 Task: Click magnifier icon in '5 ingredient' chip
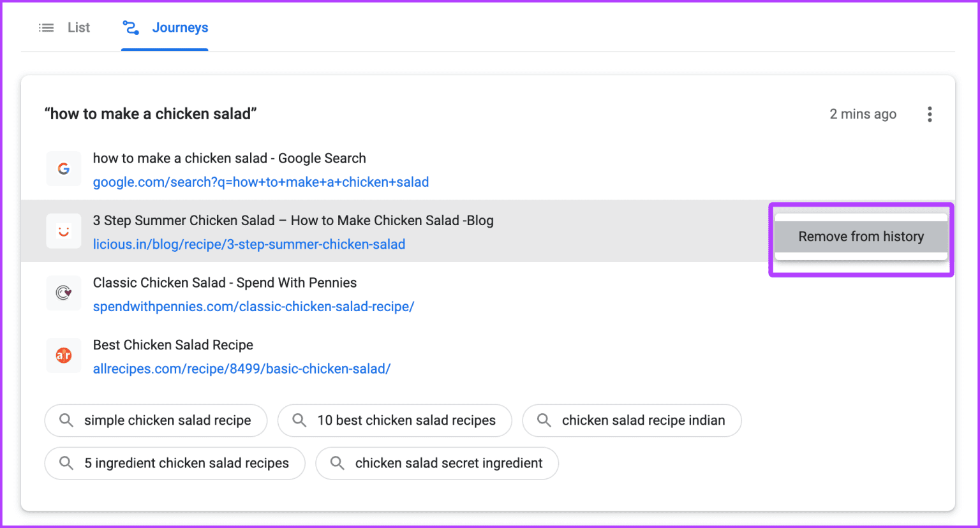tap(66, 463)
